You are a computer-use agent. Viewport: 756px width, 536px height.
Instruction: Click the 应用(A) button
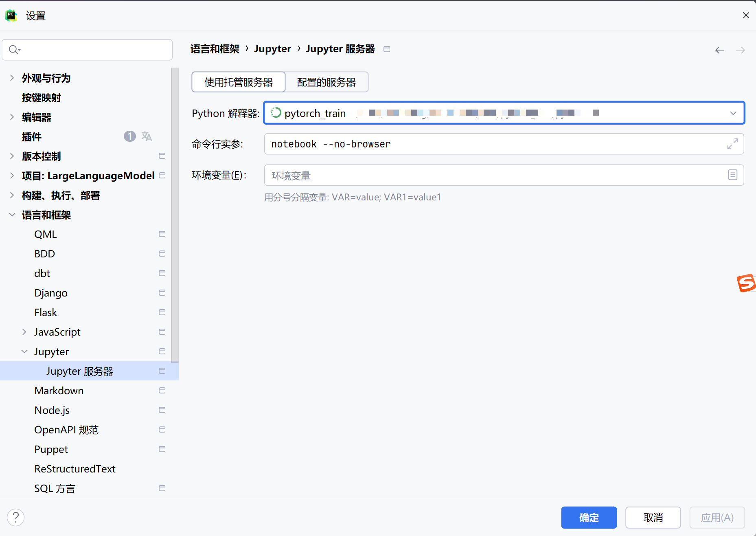[717, 517]
